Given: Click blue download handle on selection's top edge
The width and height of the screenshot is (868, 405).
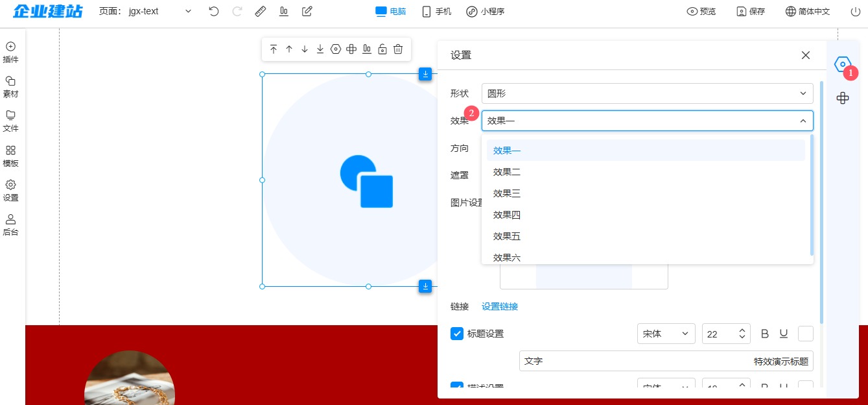Looking at the screenshot, I should (425, 74).
